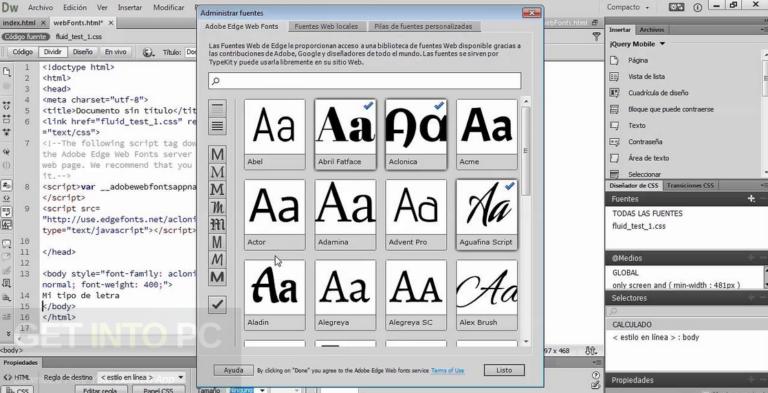Open the Modificar menu
This screenshot has height=393, width=768.
pos(168,8)
